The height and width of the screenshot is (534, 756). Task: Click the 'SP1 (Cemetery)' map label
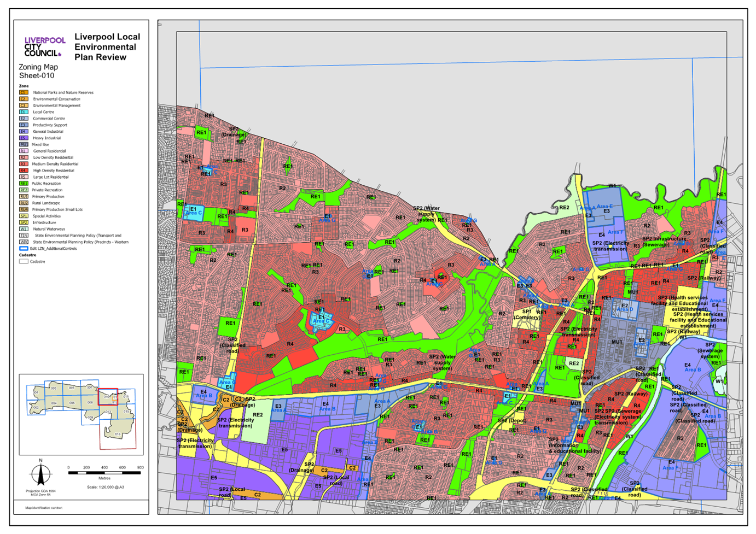(x=527, y=314)
